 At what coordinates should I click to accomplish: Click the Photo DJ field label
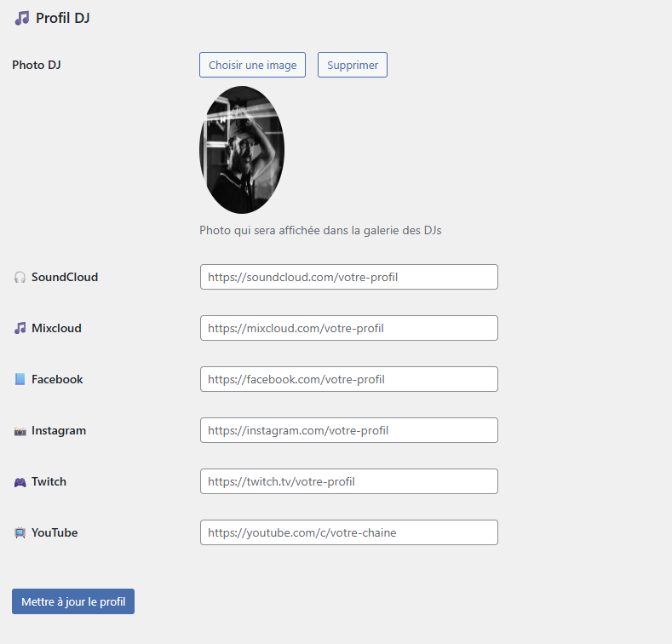pyautogui.click(x=37, y=65)
